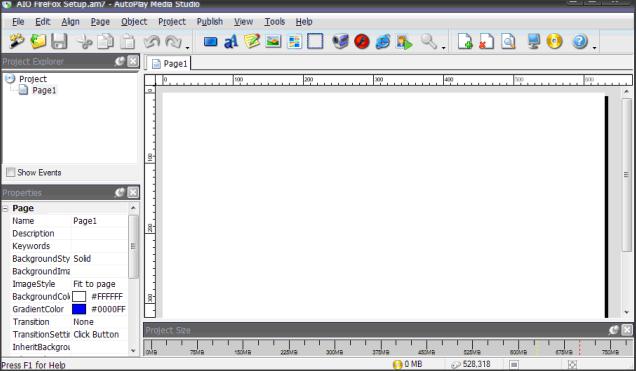636x371 pixels.
Task: Open the dropdown arrow beside Redo
Action: (x=187, y=47)
